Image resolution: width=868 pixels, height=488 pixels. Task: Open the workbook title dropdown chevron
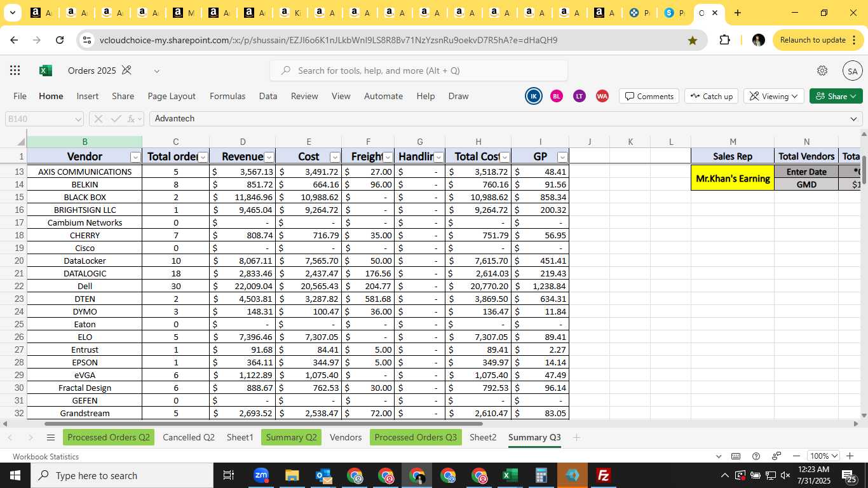[x=157, y=71]
